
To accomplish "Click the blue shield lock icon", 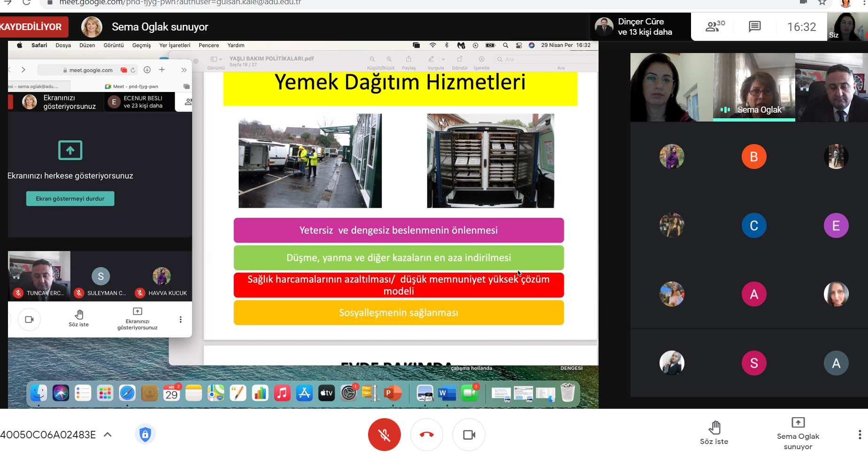I will click(x=145, y=434).
